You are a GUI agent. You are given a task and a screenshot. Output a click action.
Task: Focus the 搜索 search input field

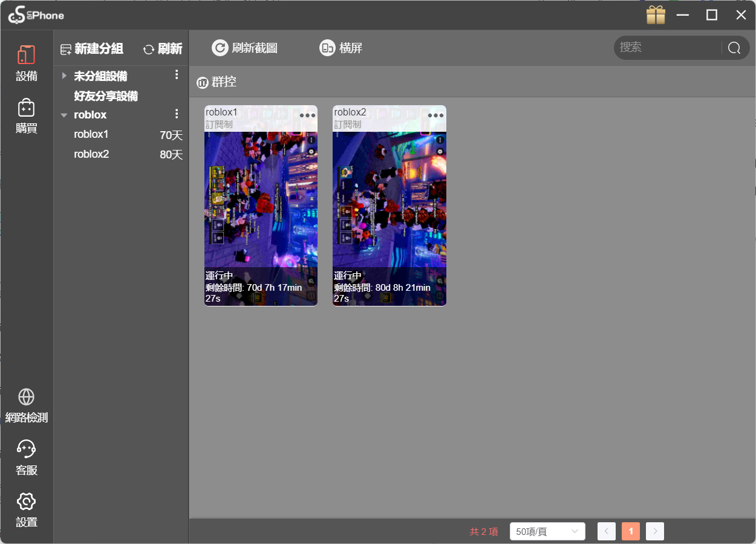point(668,48)
